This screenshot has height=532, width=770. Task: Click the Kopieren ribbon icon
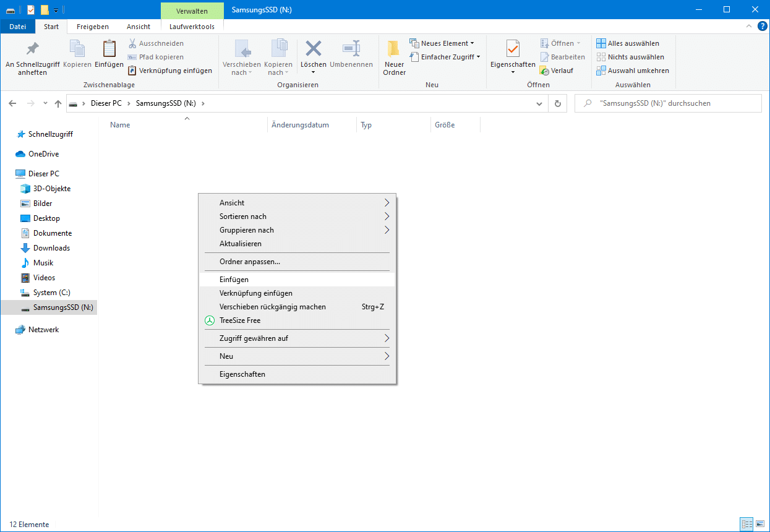(x=77, y=54)
